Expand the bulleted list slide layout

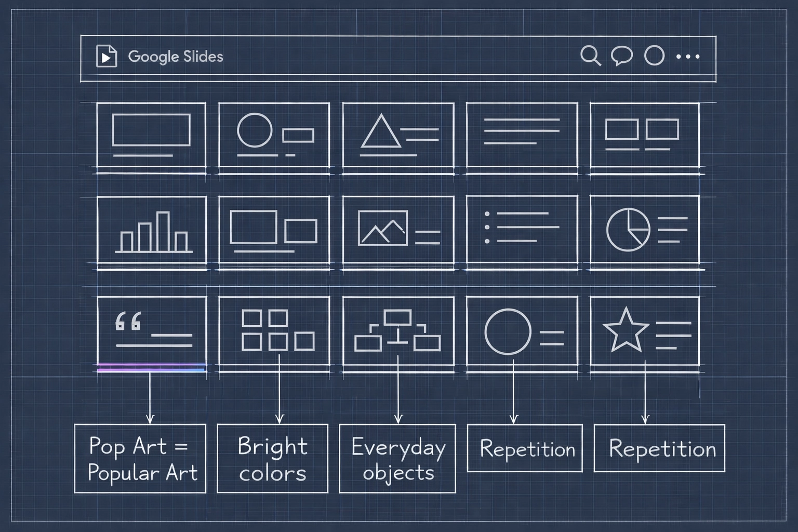522,229
